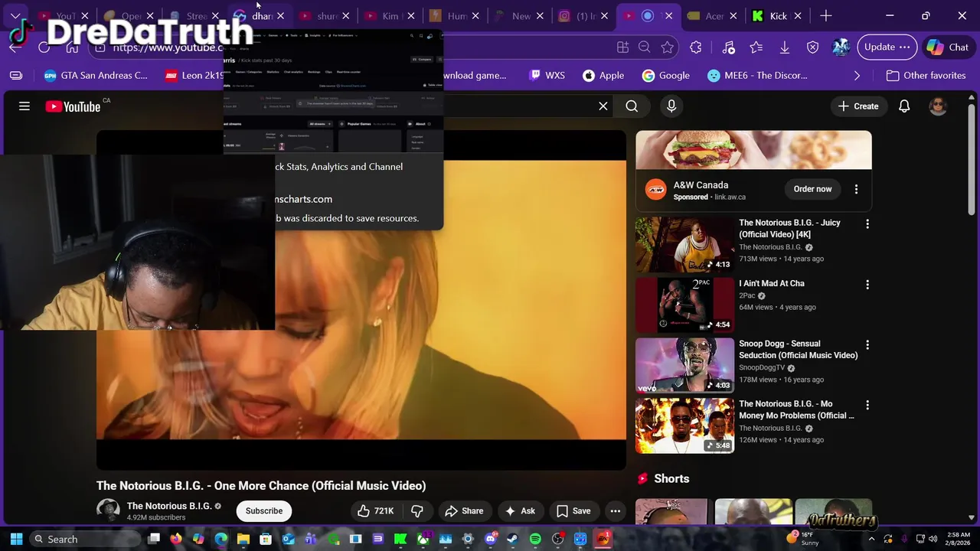
Task: Open Steam from the taskbar
Action: [512, 539]
